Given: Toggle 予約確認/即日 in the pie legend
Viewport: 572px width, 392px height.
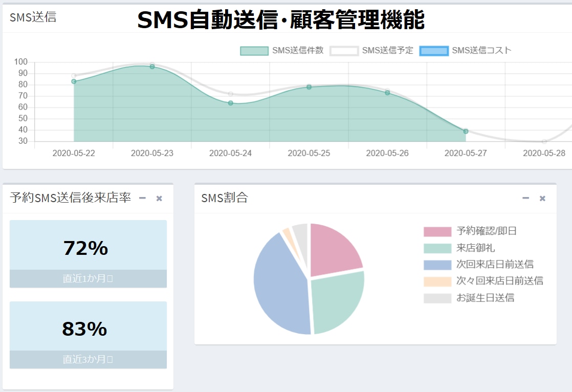Looking at the screenshot, I should pos(470,231).
